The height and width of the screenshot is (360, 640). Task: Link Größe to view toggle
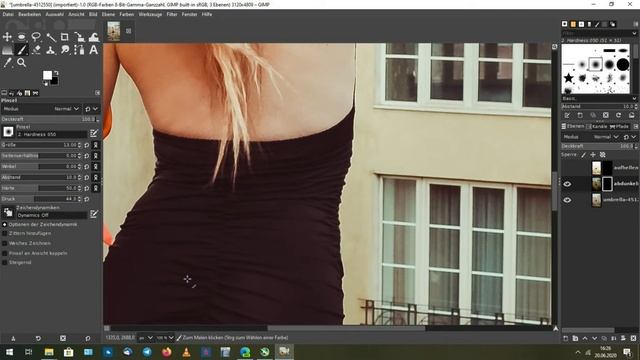click(x=96, y=145)
